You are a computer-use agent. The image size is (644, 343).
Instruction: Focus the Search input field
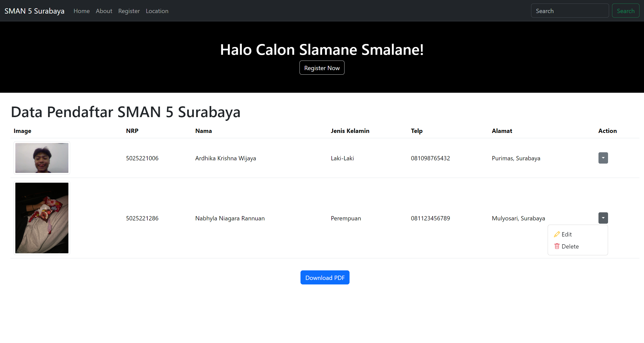point(570,11)
